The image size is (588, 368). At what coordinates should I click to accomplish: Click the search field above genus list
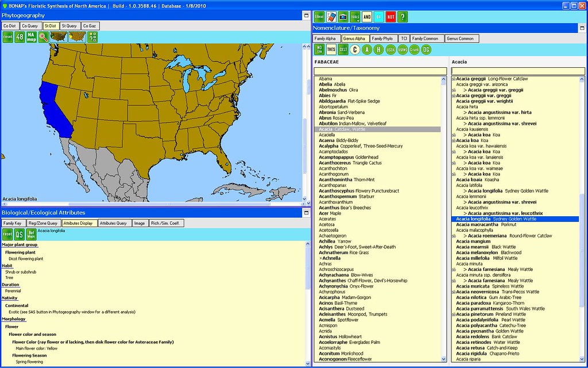(x=380, y=71)
